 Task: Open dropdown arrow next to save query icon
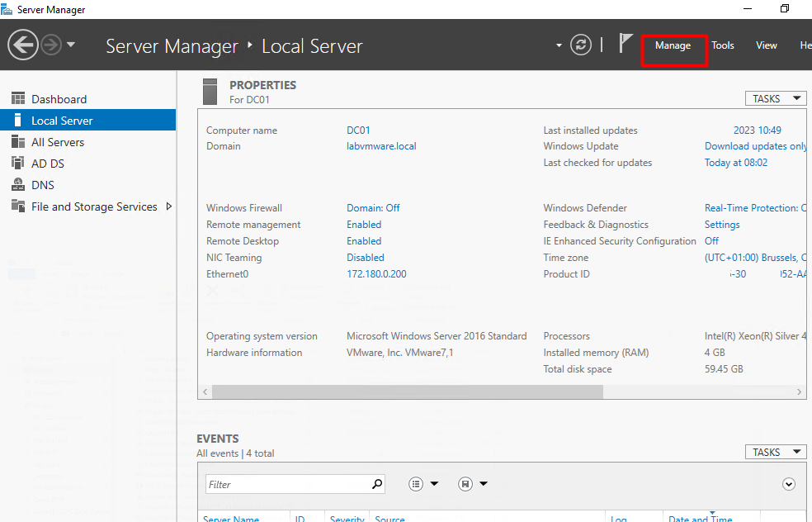(484, 484)
